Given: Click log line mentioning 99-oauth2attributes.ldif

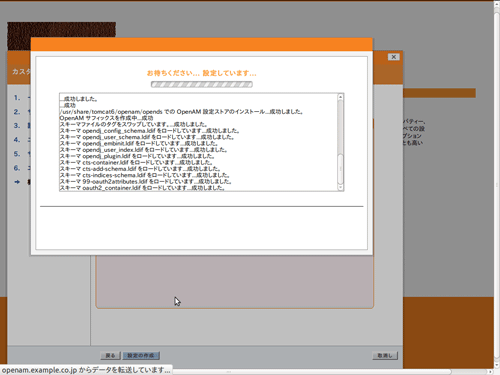Looking at the screenshot, I should coord(146,181).
